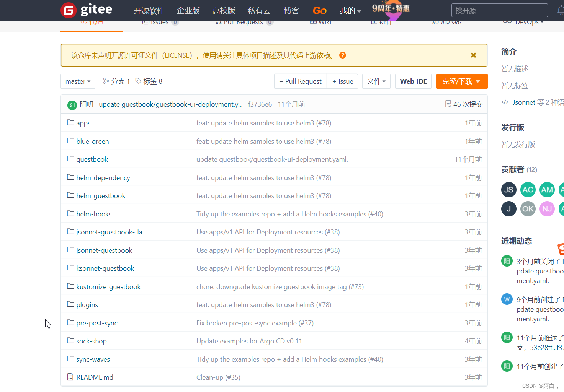This screenshot has height=392, width=564.
Task: Open the ksonnet-guestbook folder
Action: pyautogui.click(x=105, y=268)
